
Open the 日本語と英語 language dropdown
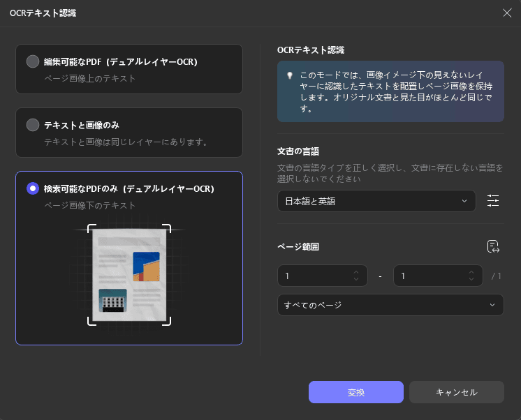coord(376,201)
